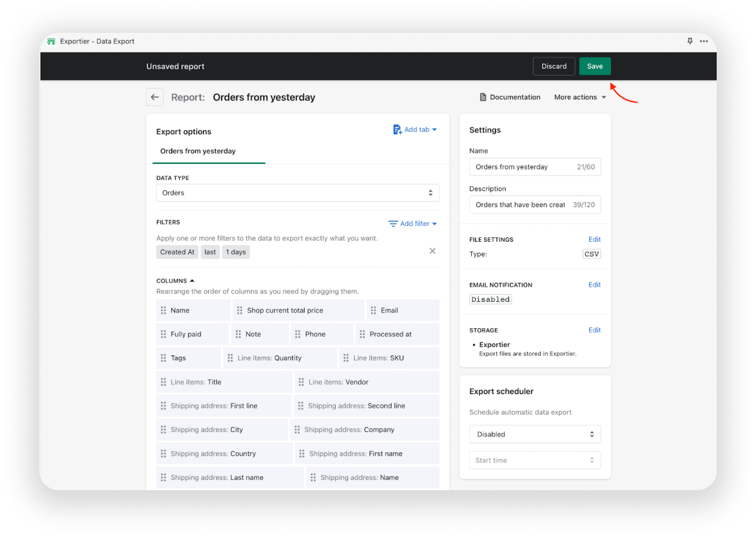This screenshot has height=536, width=756.
Task: Grab drag handle of Line items: Vendor
Action: tap(302, 382)
